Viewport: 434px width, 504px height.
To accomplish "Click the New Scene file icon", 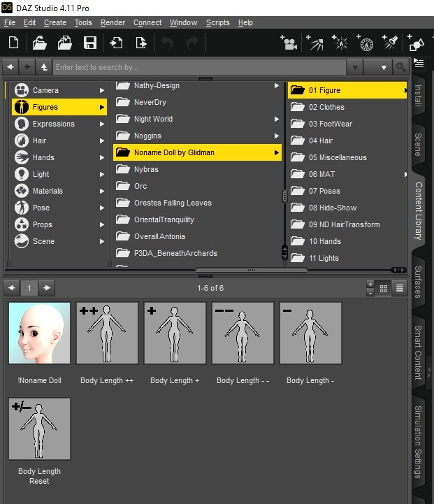I will pyautogui.click(x=13, y=43).
